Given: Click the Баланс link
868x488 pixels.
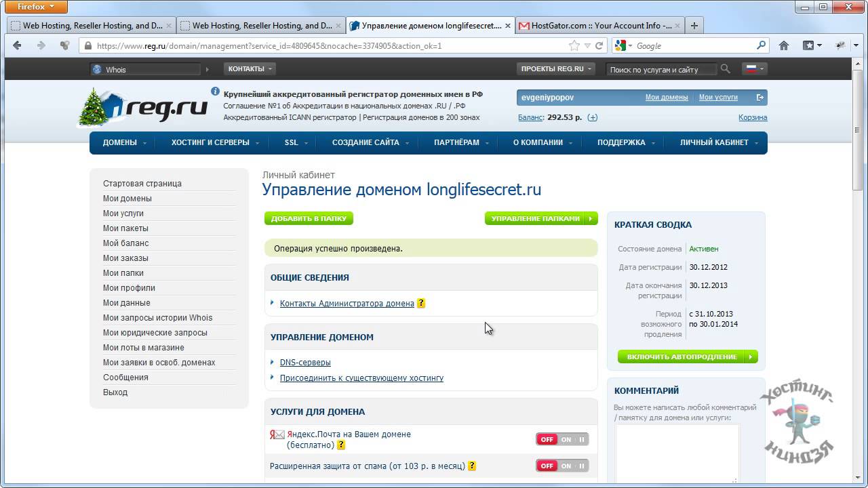Looking at the screenshot, I should coord(531,117).
